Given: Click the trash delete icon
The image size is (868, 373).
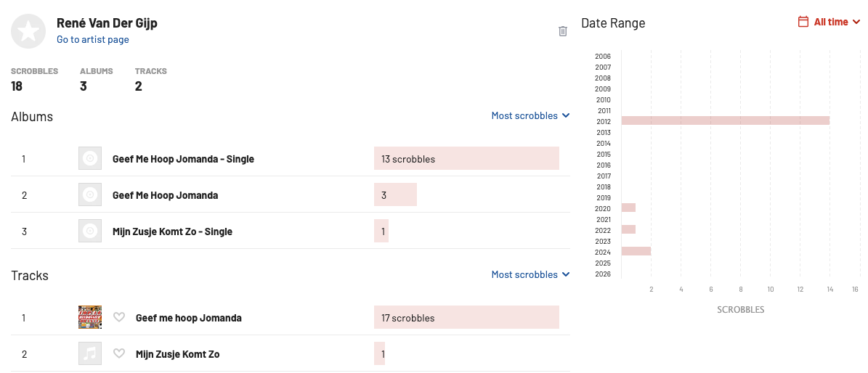Looking at the screenshot, I should (562, 31).
